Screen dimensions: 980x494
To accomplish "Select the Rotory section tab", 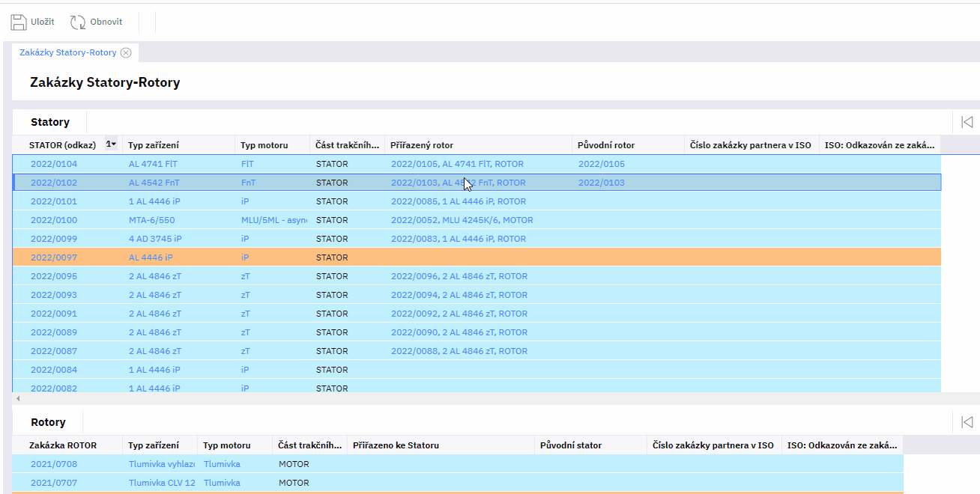I will 48,422.
